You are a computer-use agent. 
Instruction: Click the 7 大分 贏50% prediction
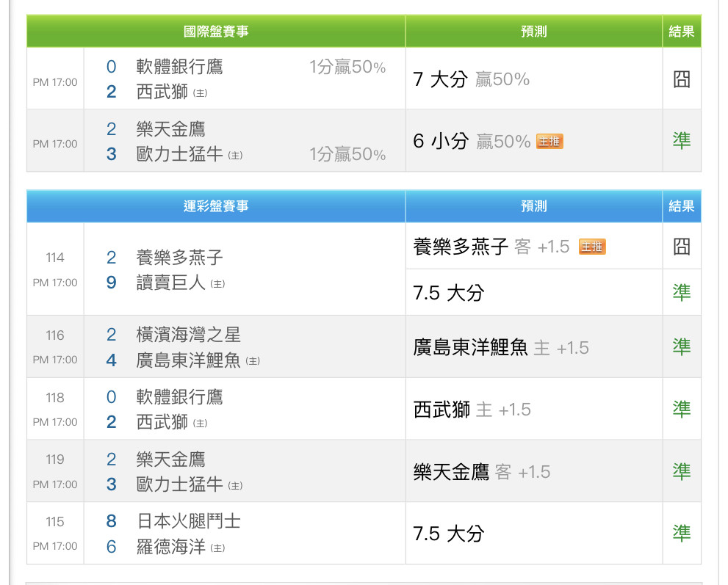tap(471, 79)
